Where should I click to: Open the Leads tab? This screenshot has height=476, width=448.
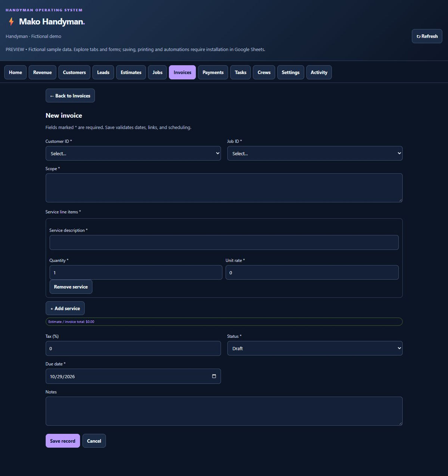click(103, 72)
